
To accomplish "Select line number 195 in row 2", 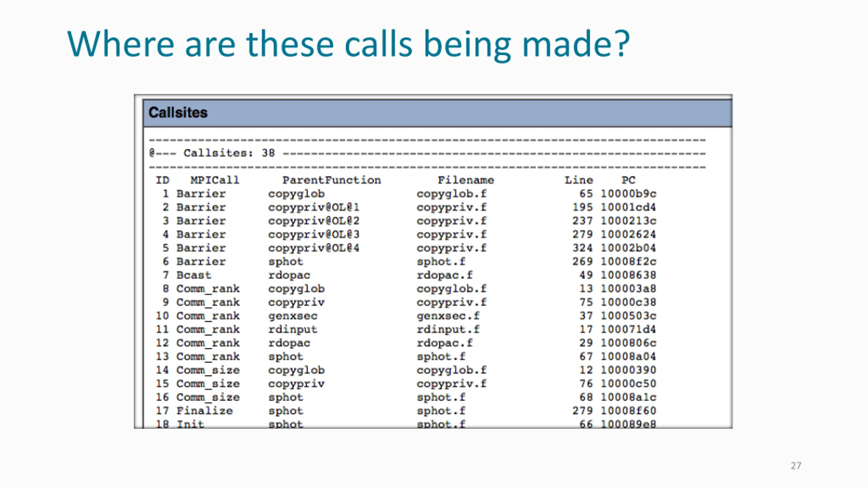I will 583,207.
